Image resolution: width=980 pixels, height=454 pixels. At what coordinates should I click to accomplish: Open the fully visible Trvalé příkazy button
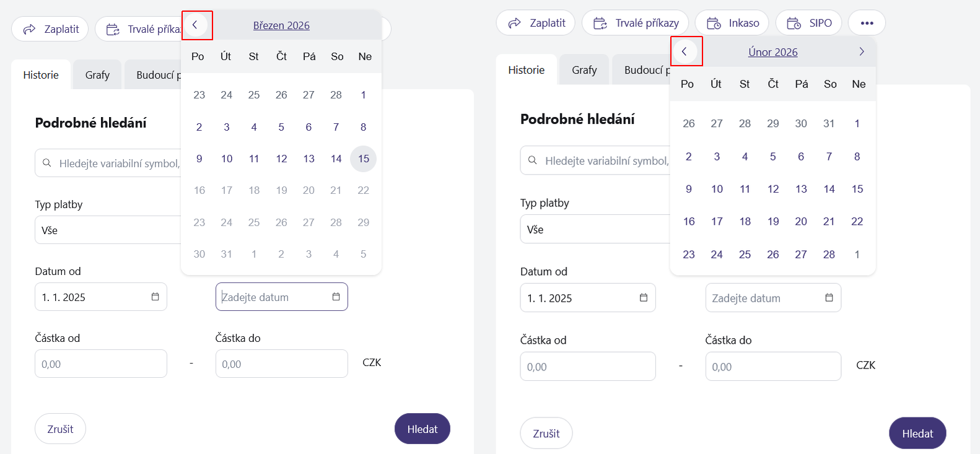(x=636, y=23)
